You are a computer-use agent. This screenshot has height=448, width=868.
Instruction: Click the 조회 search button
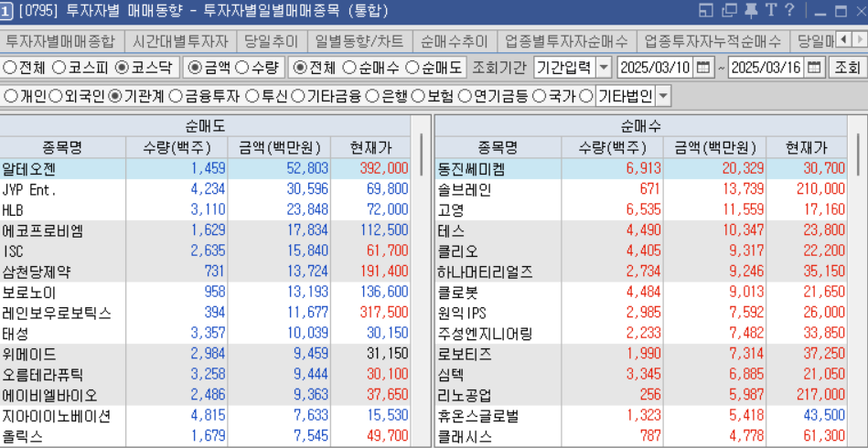click(x=846, y=68)
